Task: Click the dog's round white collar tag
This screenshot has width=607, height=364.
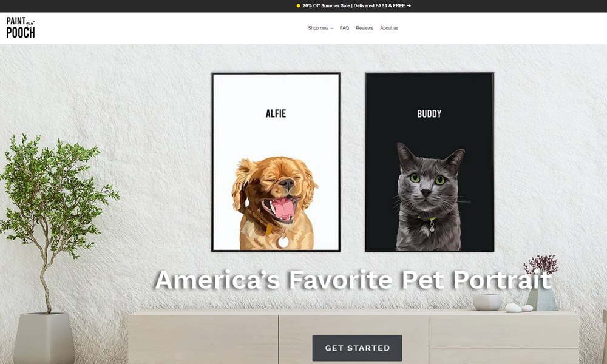Action: 283,242
